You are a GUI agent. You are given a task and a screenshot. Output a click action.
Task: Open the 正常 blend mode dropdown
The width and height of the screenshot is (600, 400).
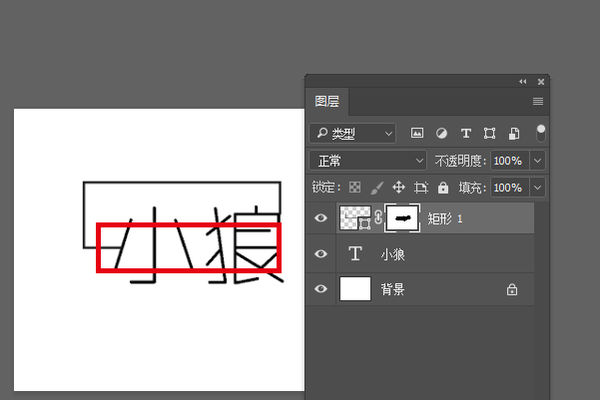click(x=368, y=161)
